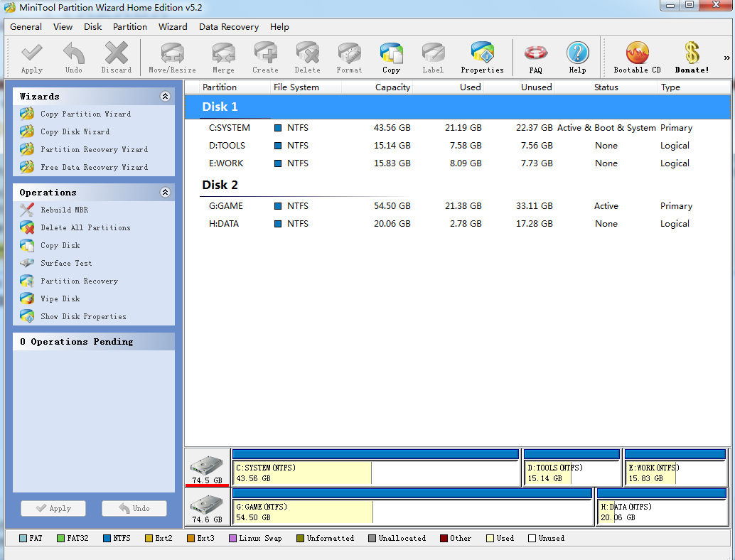Viewport: 735px width, 560px height.
Task: Choose Copy Disk in Operations panel
Action: 60,245
